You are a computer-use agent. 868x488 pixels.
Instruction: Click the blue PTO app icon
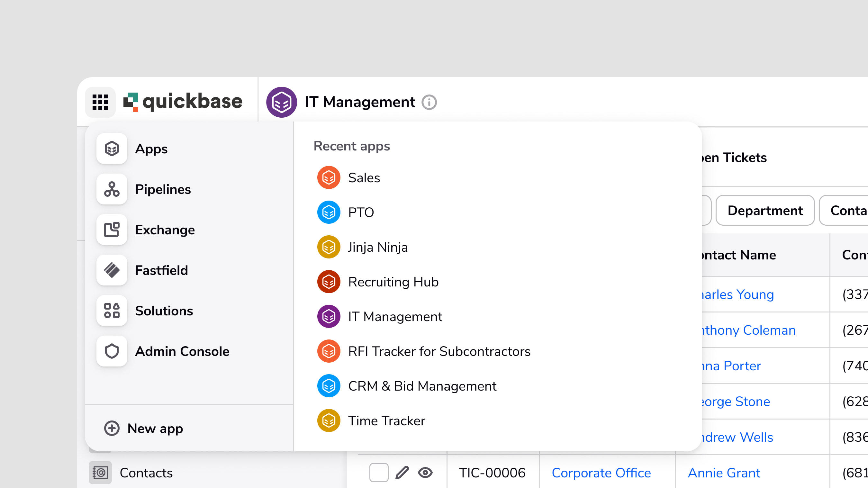pos(329,212)
